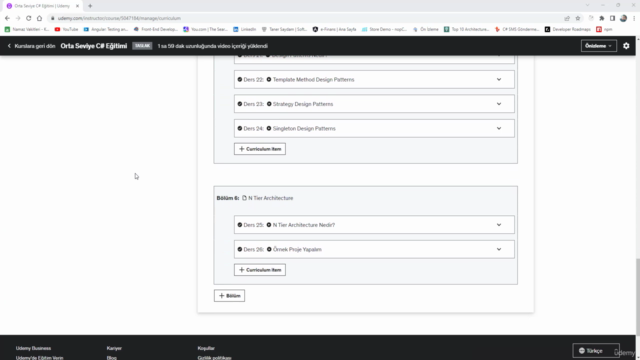
Task: Open Blog footer link
Action: 111,358
